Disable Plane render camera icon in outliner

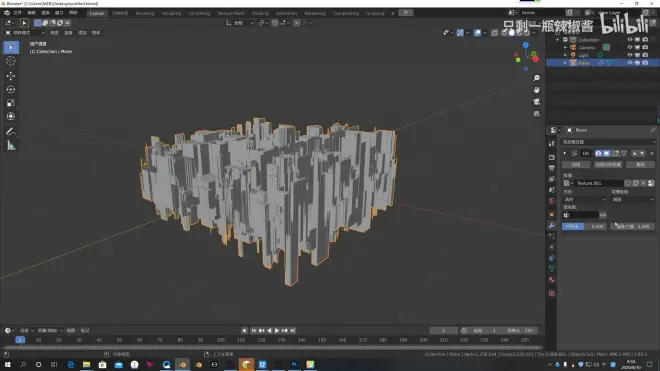point(645,62)
